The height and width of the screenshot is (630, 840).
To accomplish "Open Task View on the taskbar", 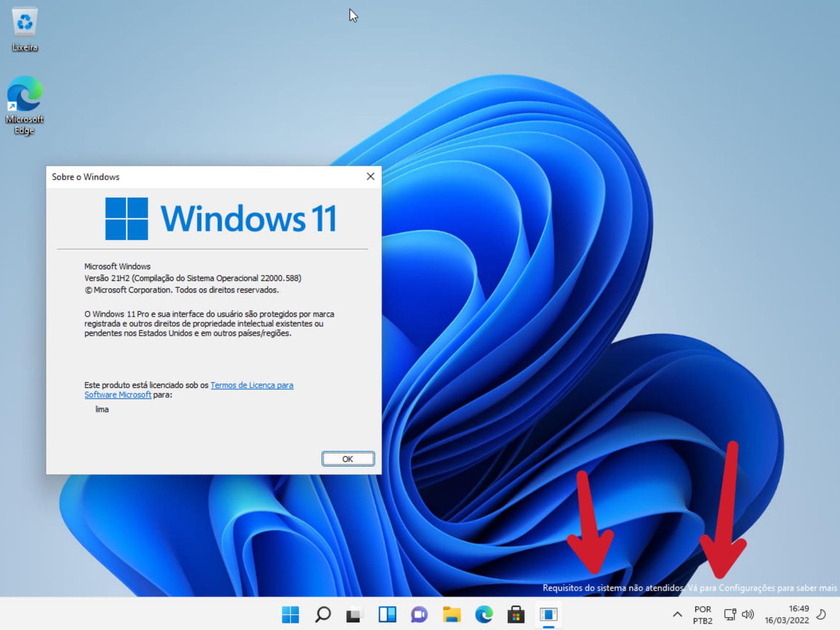I will [x=355, y=614].
